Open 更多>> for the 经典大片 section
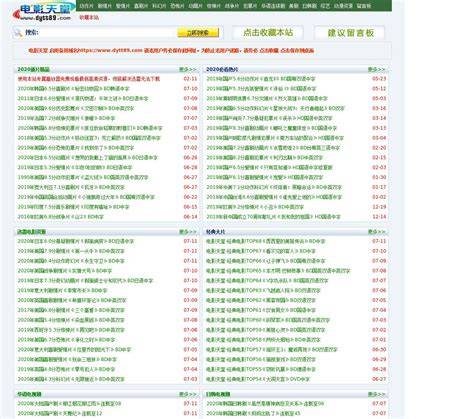Image resolution: width=474 pixels, height=419 pixels. (x=376, y=232)
